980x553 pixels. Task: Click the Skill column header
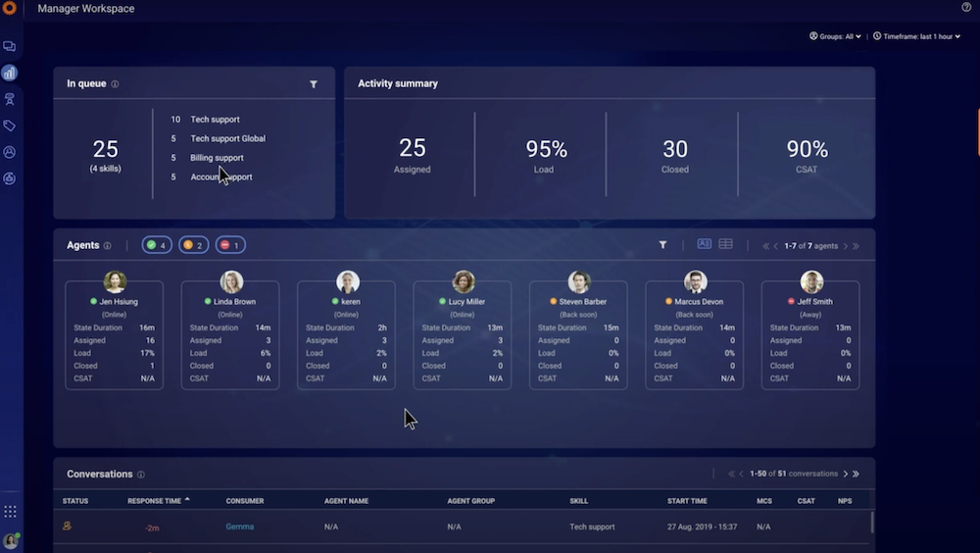(578, 501)
